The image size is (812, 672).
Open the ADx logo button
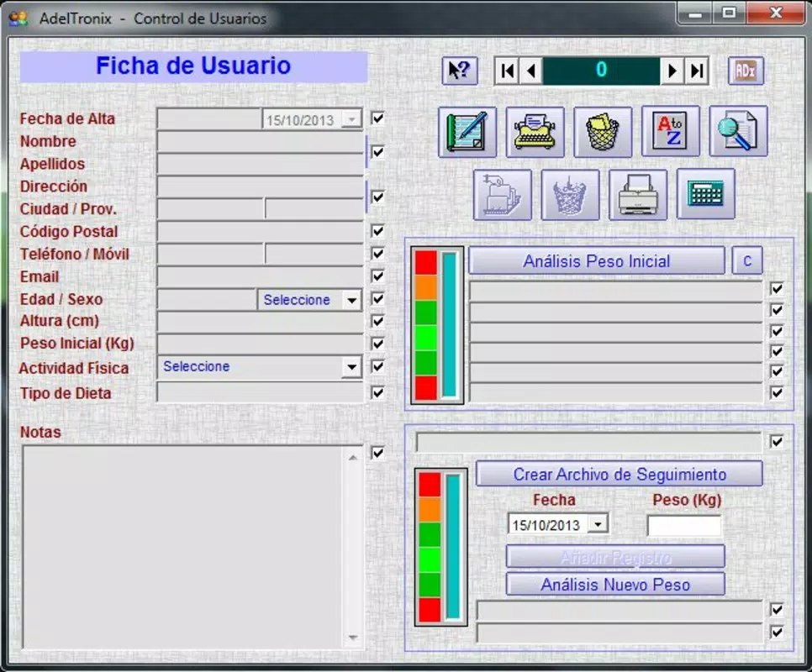tap(746, 71)
